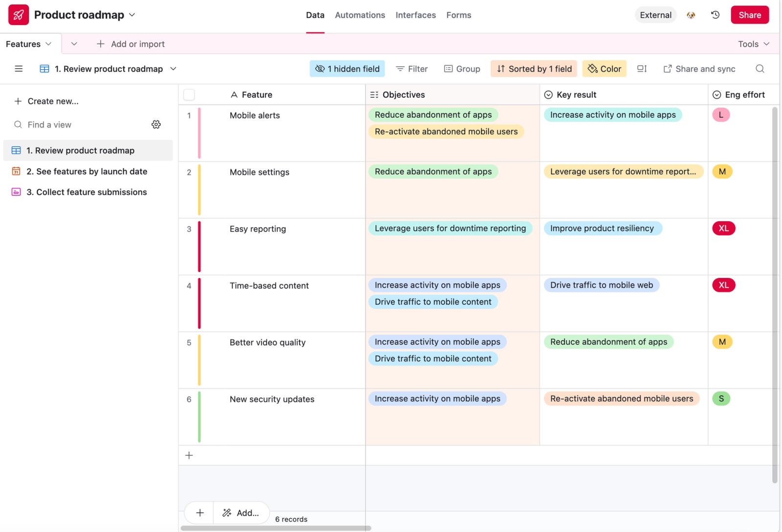Open the Group options
The width and height of the screenshot is (782, 532).
click(x=462, y=69)
